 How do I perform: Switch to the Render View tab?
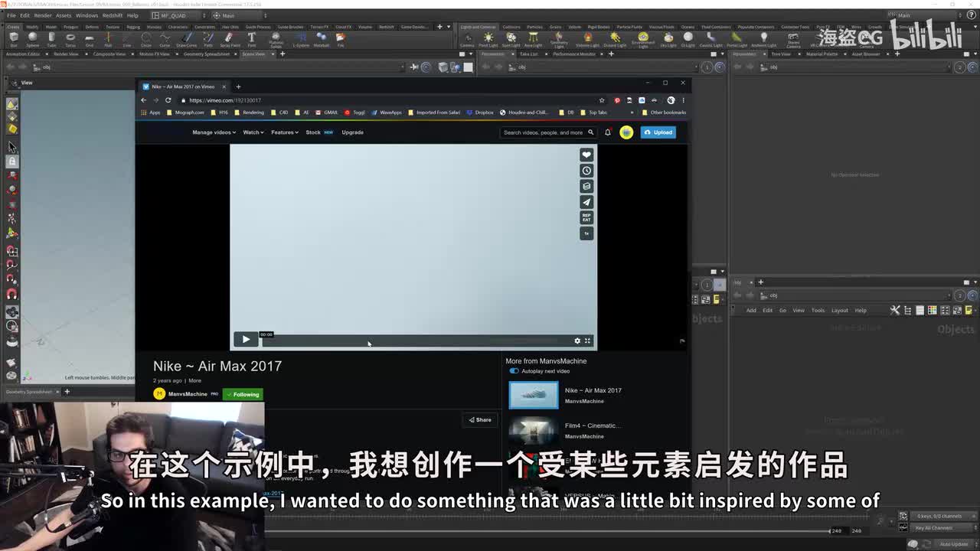click(65, 54)
